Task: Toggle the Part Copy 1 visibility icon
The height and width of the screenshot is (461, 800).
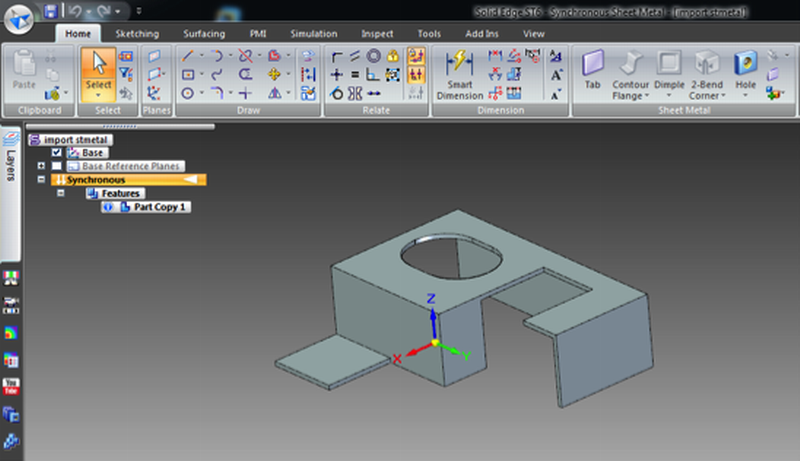Action: [108, 207]
